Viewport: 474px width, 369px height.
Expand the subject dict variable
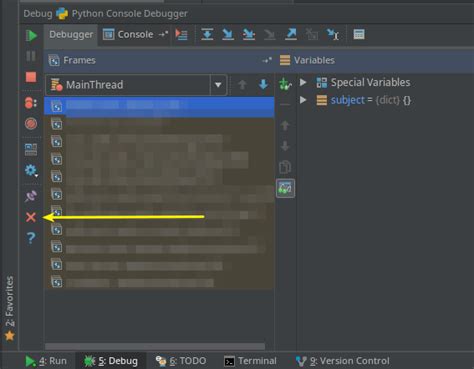[303, 100]
